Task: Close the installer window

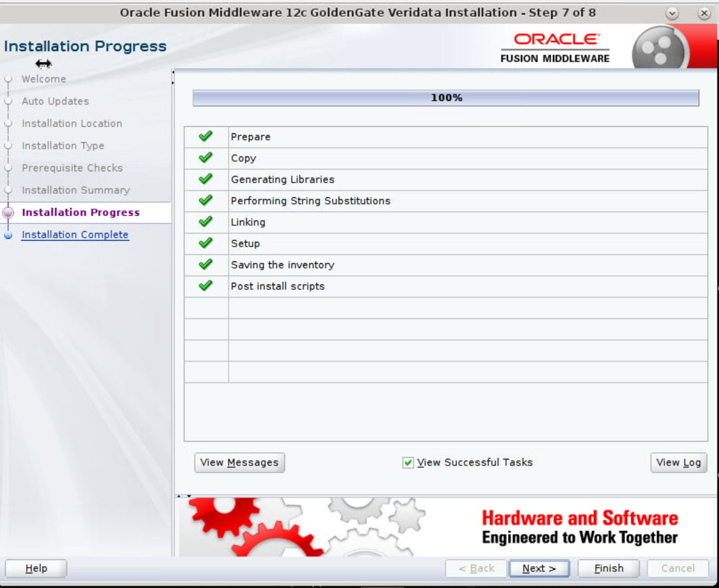Action: (x=704, y=13)
